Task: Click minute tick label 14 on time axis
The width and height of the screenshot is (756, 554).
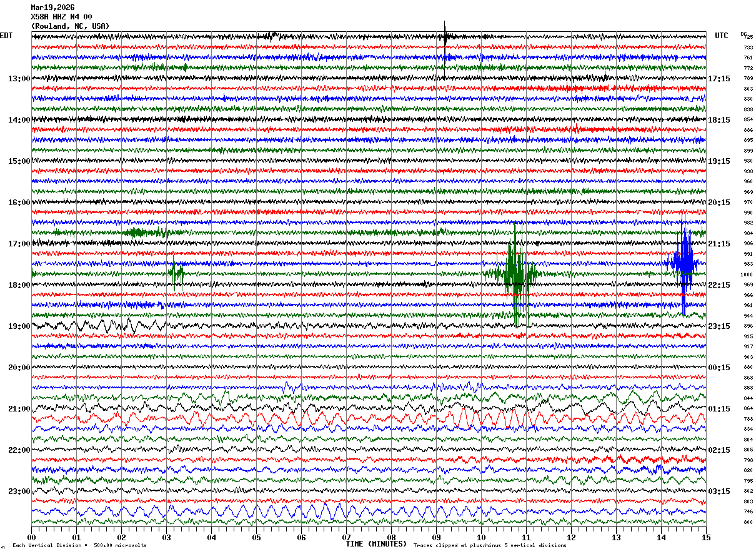Action: click(x=661, y=537)
